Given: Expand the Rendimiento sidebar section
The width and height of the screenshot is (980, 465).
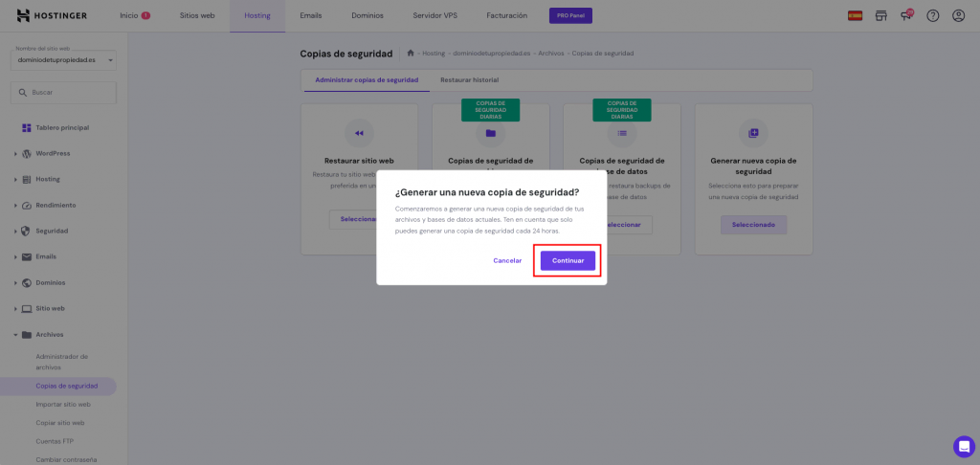Looking at the screenshot, I should click(x=15, y=205).
